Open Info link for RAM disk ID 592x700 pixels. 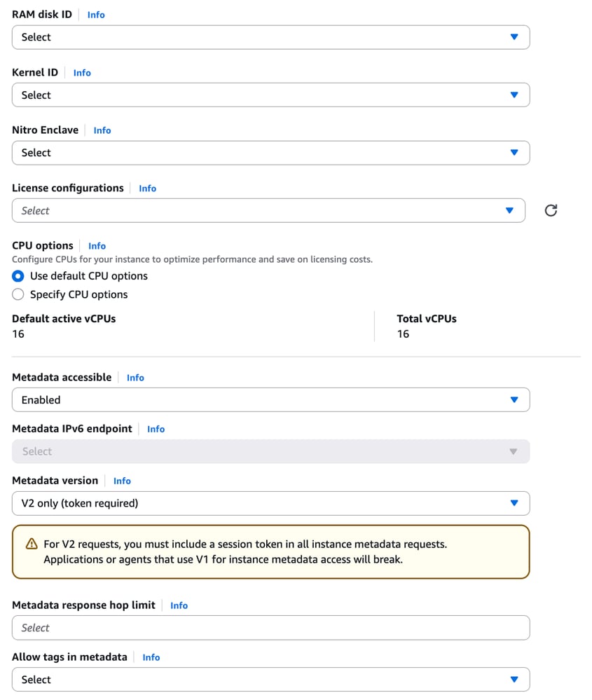click(96, 15)
